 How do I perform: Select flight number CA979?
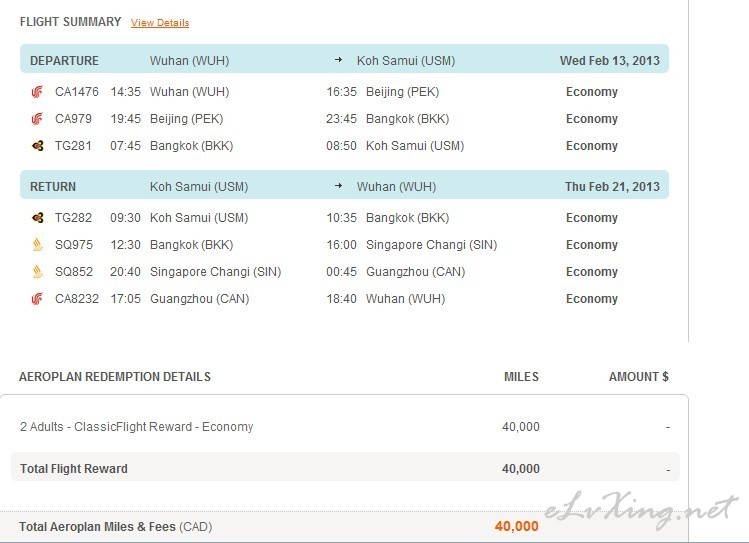tap(73, 118)
